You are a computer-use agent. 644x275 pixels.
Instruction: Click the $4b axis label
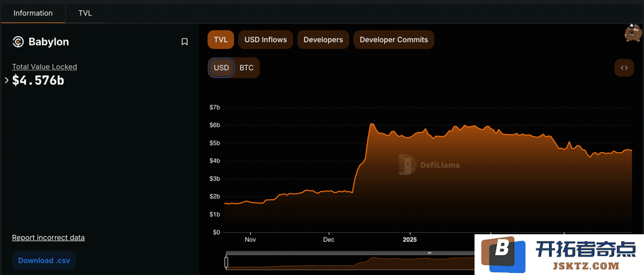(x=214, y=160)
